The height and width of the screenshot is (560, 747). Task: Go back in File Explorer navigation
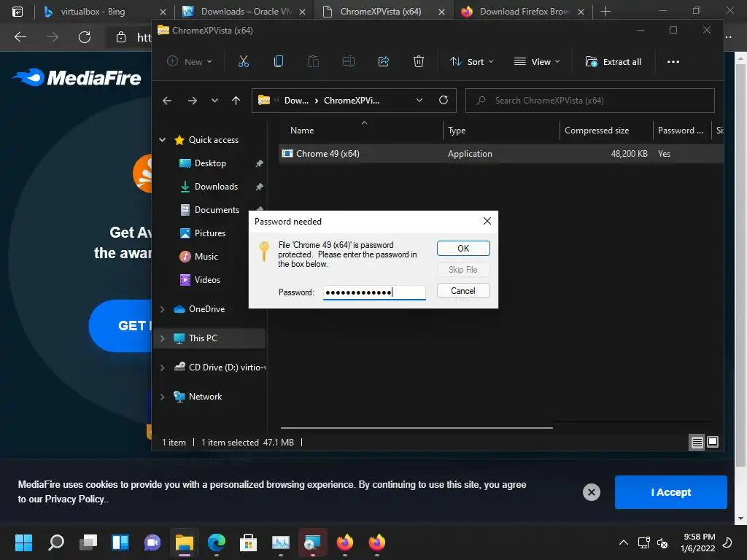click(167, 101)
